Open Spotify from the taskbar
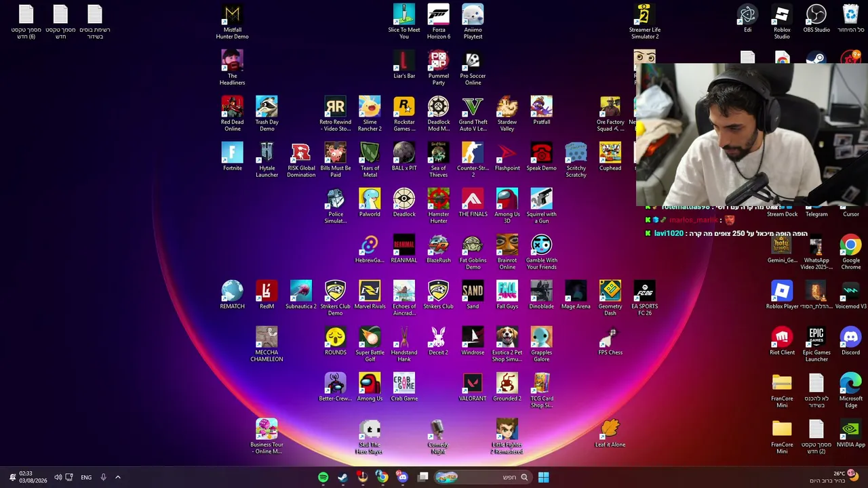This screenshot has width=868, height=488. click(x=323, y=477)
